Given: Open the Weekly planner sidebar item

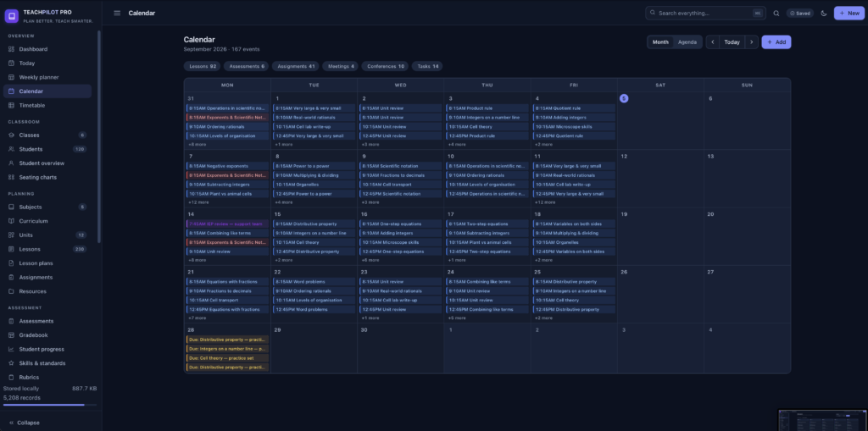Looking at the screenshot, I should [47, 77].
